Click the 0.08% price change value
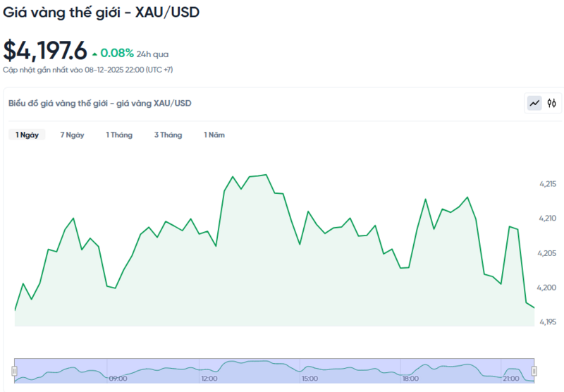This screenshot has width=564, height=392. [116, 53]
